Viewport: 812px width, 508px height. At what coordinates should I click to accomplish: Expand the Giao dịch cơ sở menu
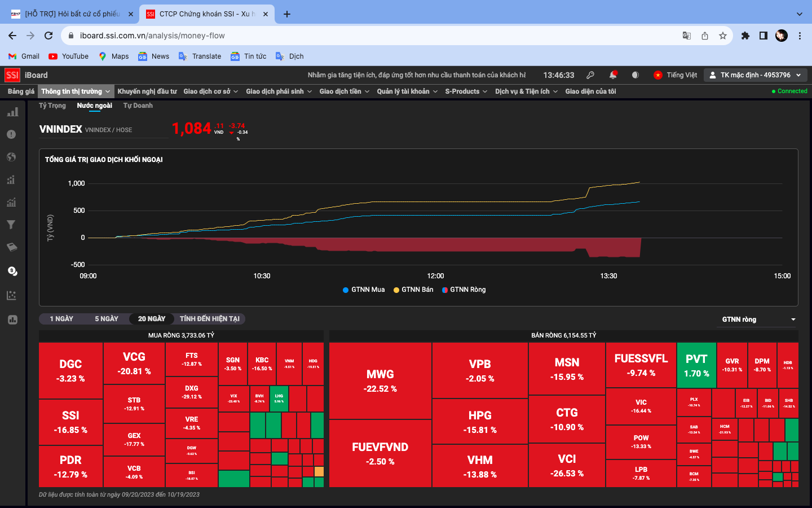211,91
